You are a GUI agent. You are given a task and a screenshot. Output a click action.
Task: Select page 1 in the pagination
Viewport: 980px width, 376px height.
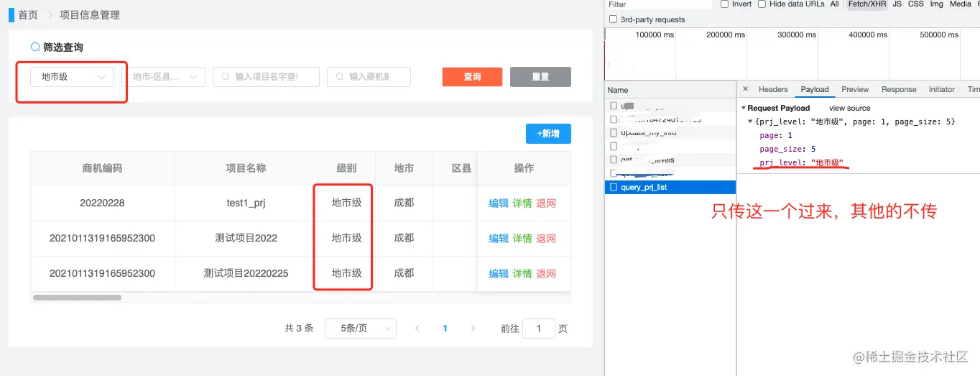tap(445, 329)
